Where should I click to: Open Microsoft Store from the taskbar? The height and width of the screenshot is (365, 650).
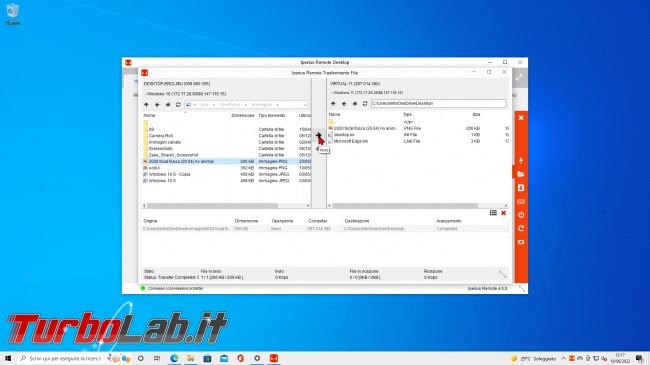(x=207, y=358)
